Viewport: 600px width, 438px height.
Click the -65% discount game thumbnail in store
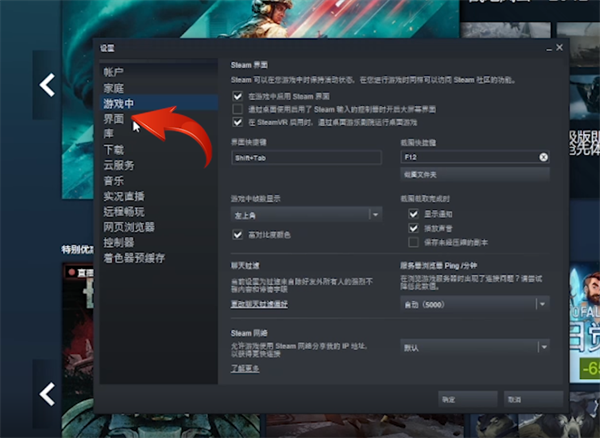click(585, 323)
